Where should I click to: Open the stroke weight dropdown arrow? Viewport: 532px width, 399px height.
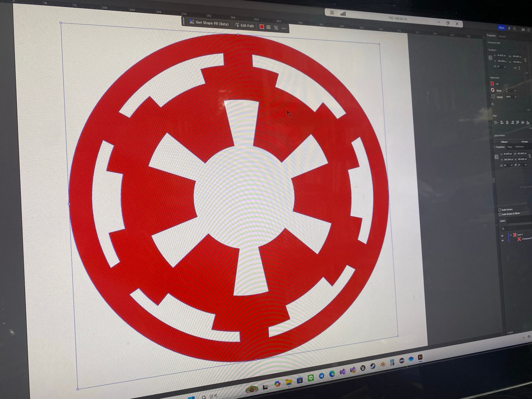point(515,91)
